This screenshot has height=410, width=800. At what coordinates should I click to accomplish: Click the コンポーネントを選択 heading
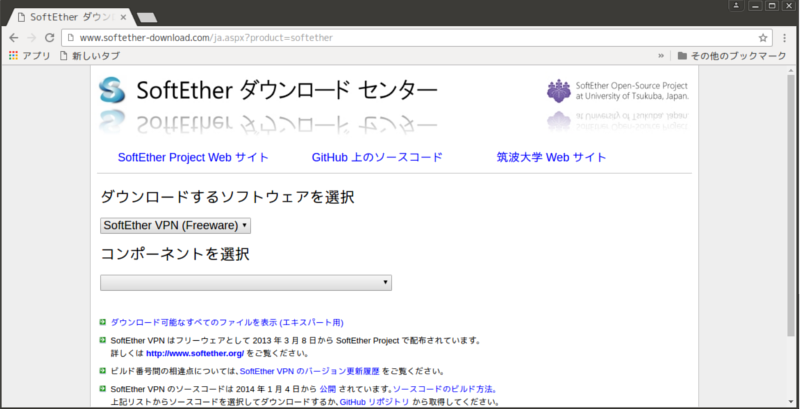click(175, 253)
